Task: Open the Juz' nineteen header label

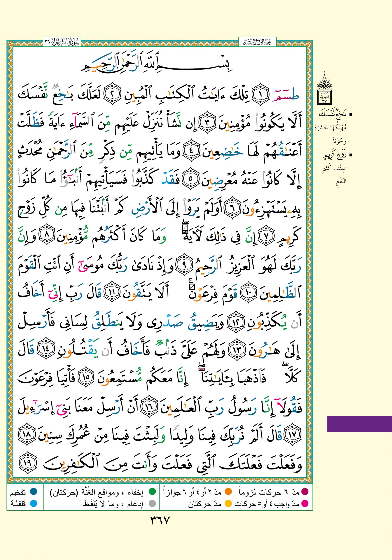Action: point(257,42)
